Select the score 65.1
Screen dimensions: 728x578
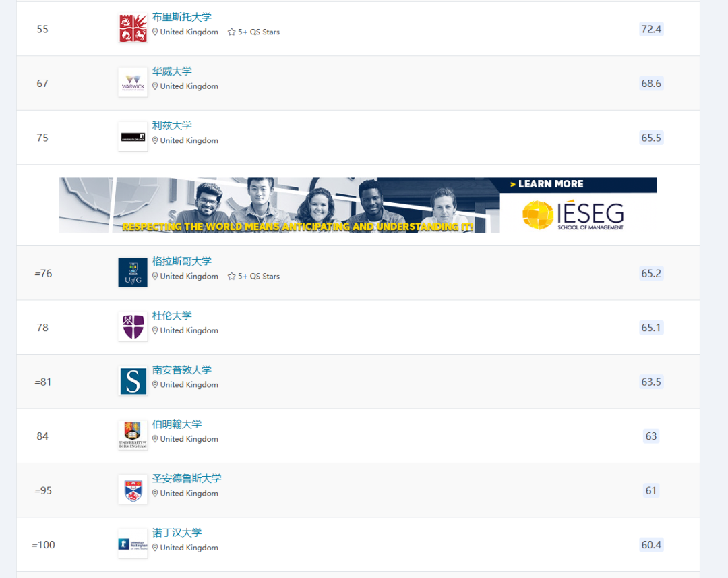tap(651, 328)
